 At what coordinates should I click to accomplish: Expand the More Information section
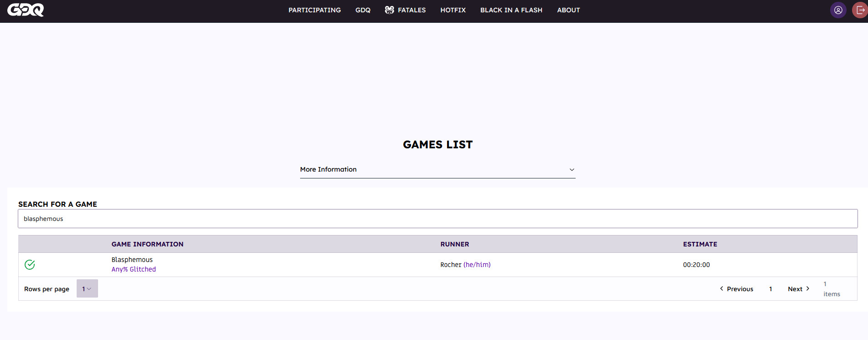[x=437, y=169]
